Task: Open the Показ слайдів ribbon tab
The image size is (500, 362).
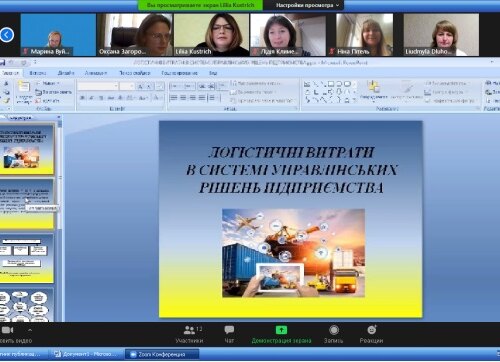Action: [x=135, y=73]
